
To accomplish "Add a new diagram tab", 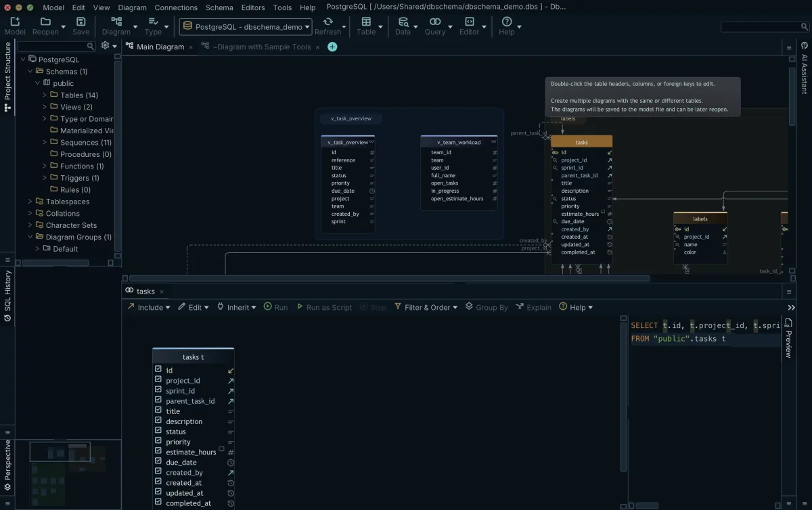I will (332, 47).
